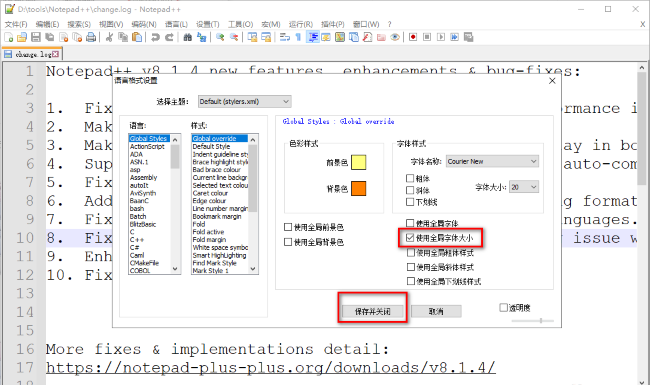
Task: Click the Zoom In toolbar icon
Action: point(220,37)
